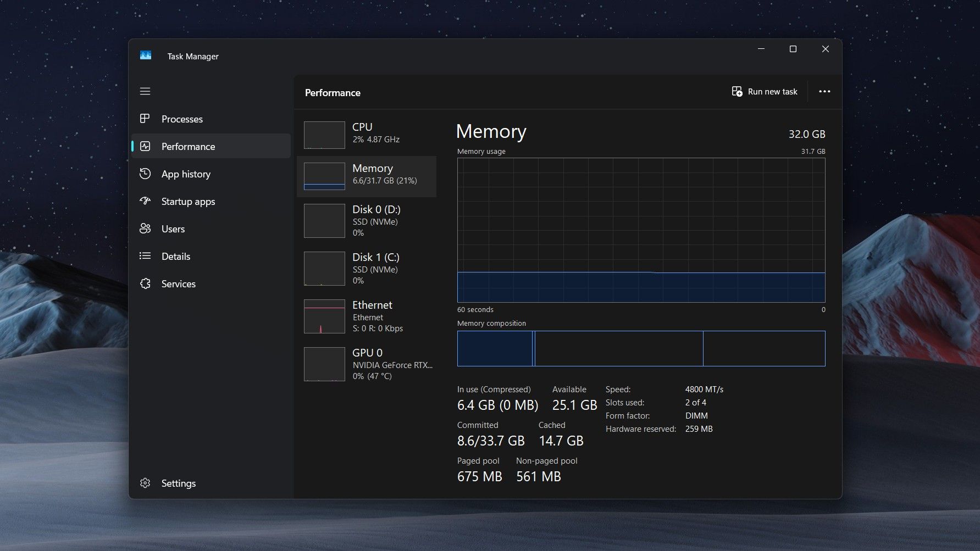980x551 pixels.
Task: Select GPU 0 performance view
Action: [x=367, y=364]
